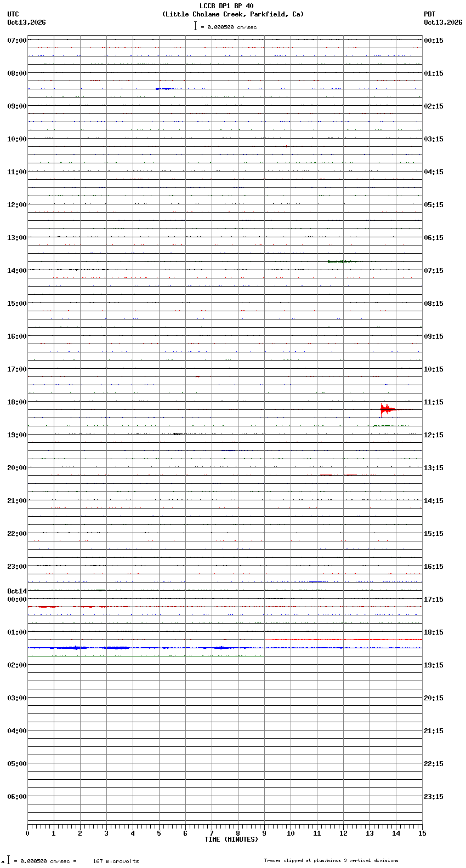Click the 12:00 UTC time label

pyautogui.click(x=17, y=205)
